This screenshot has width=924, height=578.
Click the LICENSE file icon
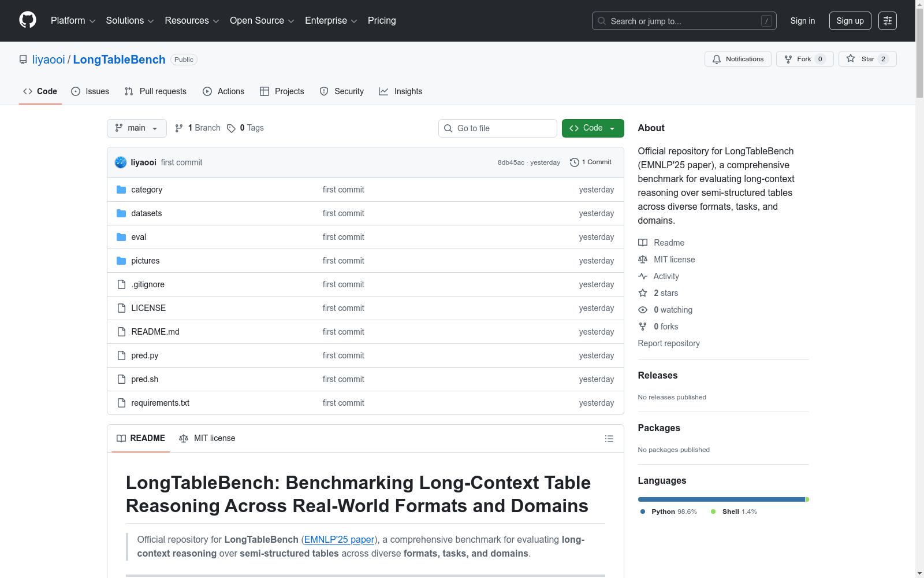click(x=121, y=308)
